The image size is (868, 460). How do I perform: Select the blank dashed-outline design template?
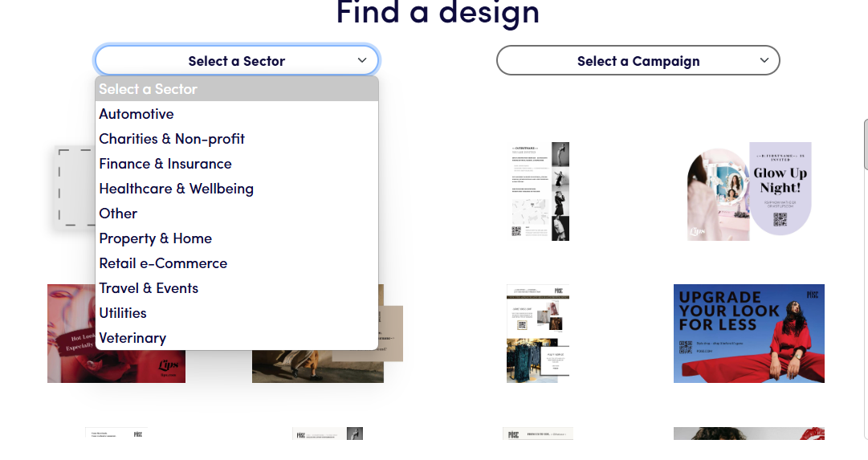click(x=74, y=188)
